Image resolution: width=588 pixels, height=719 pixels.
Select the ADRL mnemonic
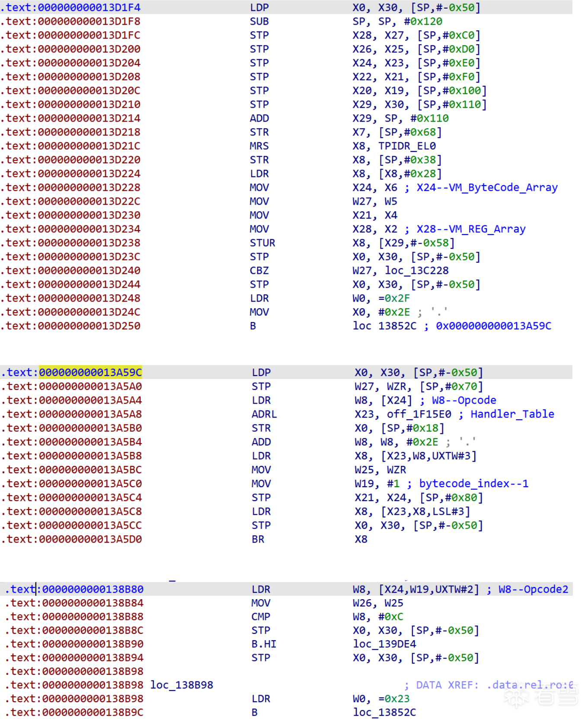(264, 414)
